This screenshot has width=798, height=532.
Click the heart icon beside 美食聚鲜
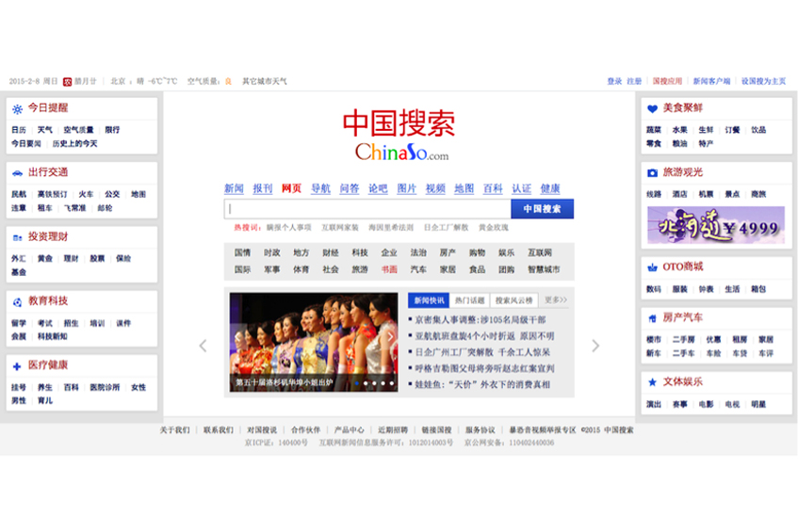coord(652,108)
